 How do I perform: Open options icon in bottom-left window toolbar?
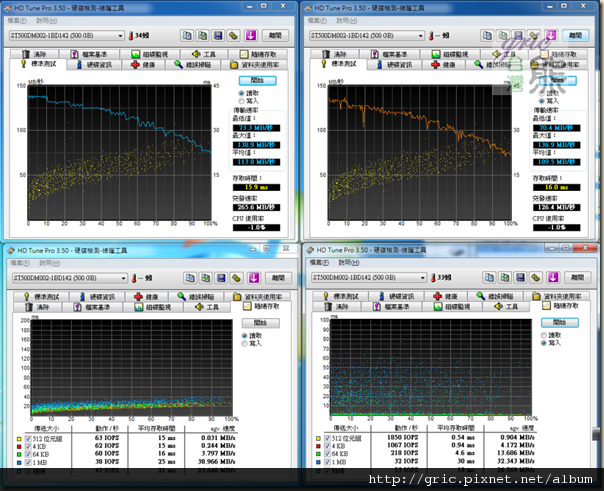[x=237, y=278]
